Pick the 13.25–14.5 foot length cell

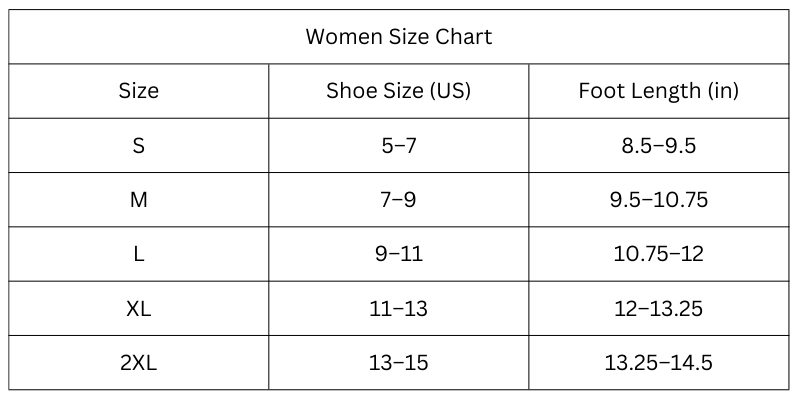pyautogui.click(x=659, y=363)
